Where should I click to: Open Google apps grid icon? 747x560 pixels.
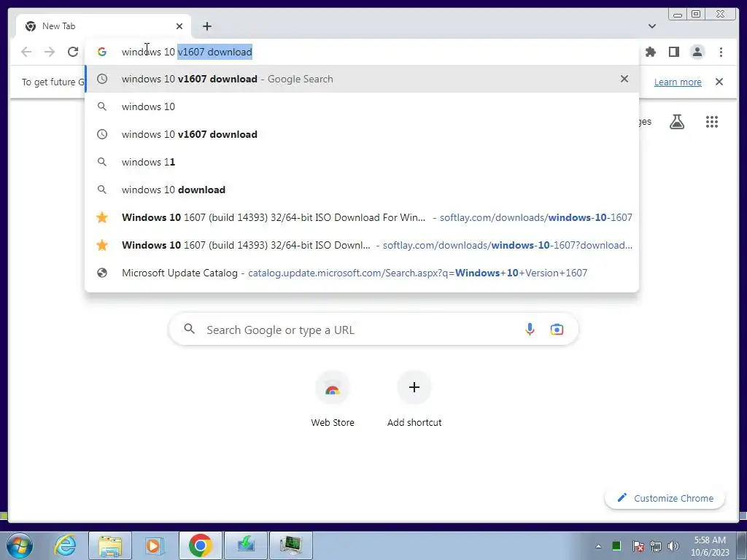click(x=712, y=122)
